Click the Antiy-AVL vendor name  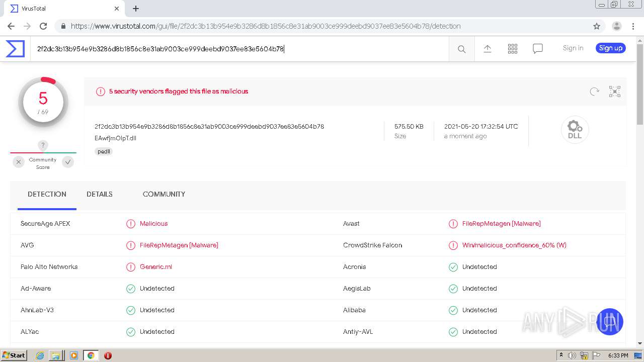[x=358, y=332]
